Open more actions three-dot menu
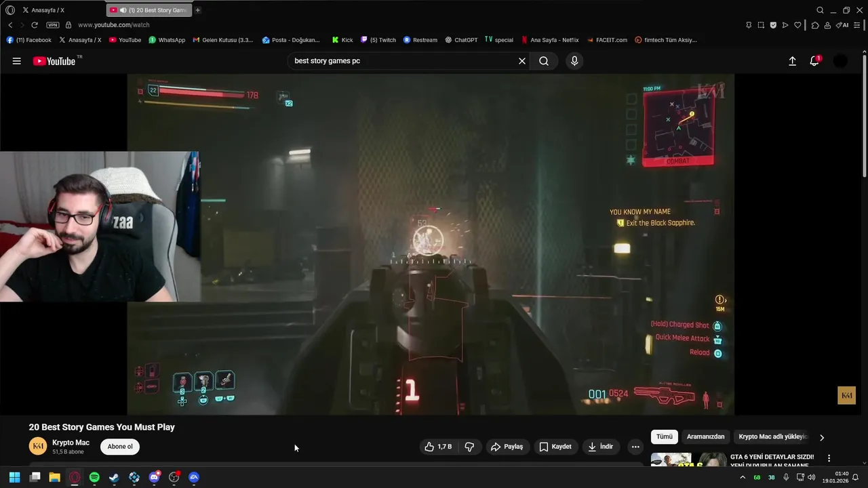 [635, 447]
